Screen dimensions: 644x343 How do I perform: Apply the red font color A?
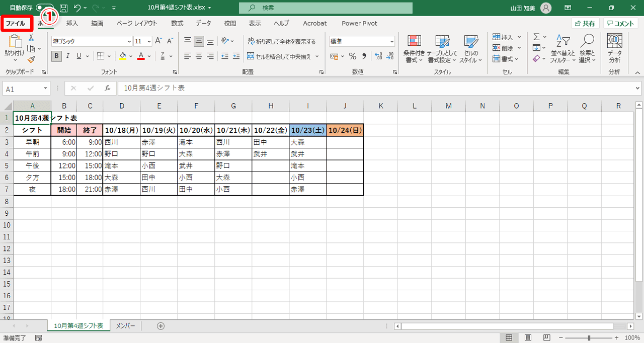[x=141, y=56]
